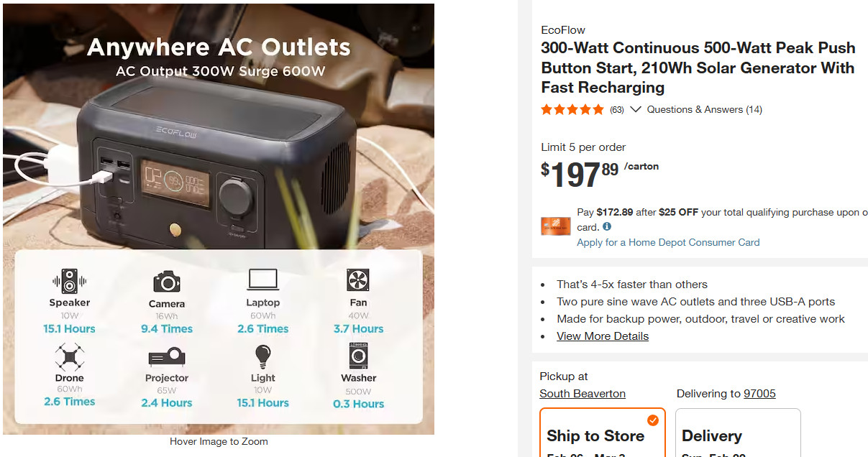The height and width of the screenshot is (457, 868).
Task: Click the Laptop icon in product image
Action: pos(262,280)
